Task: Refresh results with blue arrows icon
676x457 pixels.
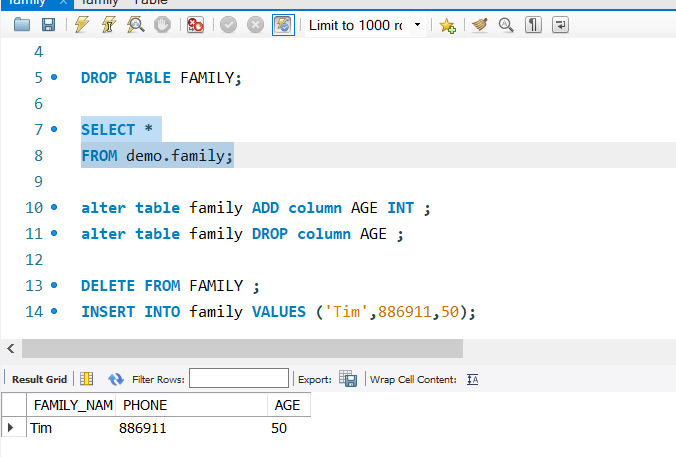Action: (x=116, y=379)
